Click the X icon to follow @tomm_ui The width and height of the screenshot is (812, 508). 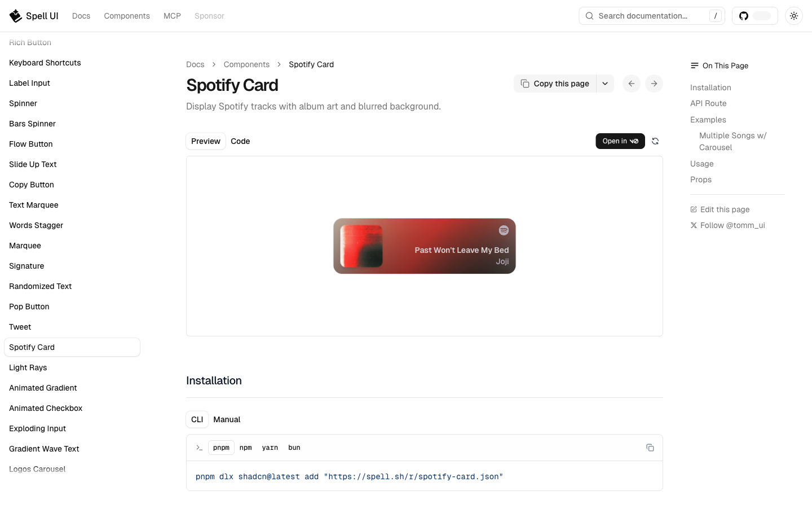694,225
